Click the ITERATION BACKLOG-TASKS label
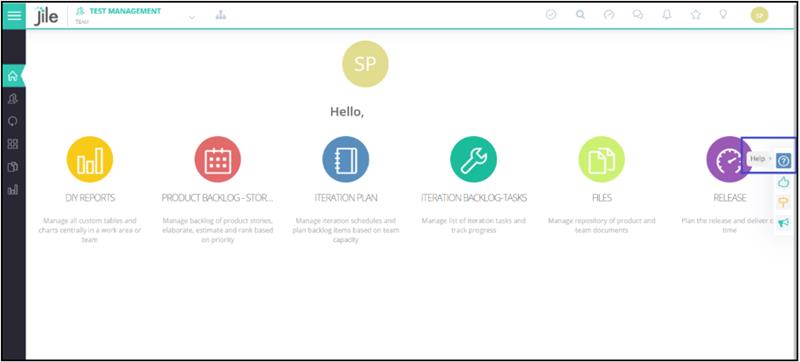 coord(474,198)
